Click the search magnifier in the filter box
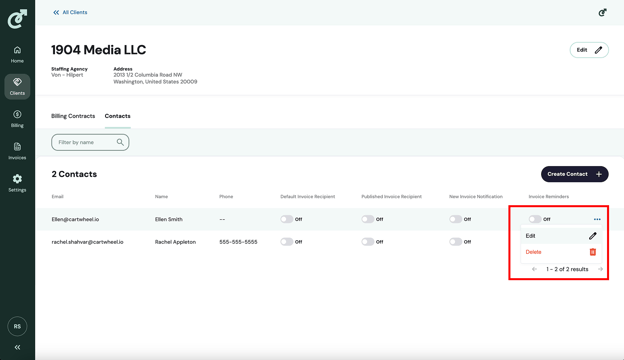Image resolution: width=624 pixels, height=360 pixels. [x=120, y=142]
